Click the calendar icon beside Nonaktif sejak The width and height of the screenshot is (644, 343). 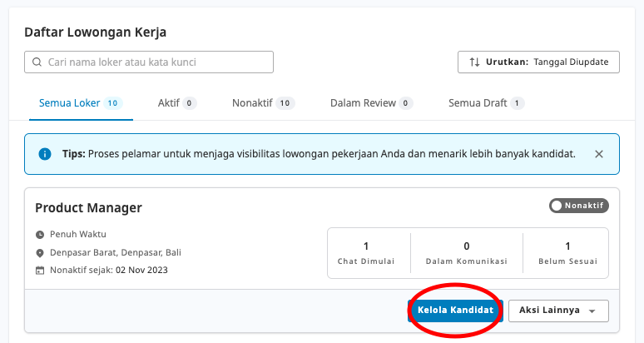pos(40,271)
